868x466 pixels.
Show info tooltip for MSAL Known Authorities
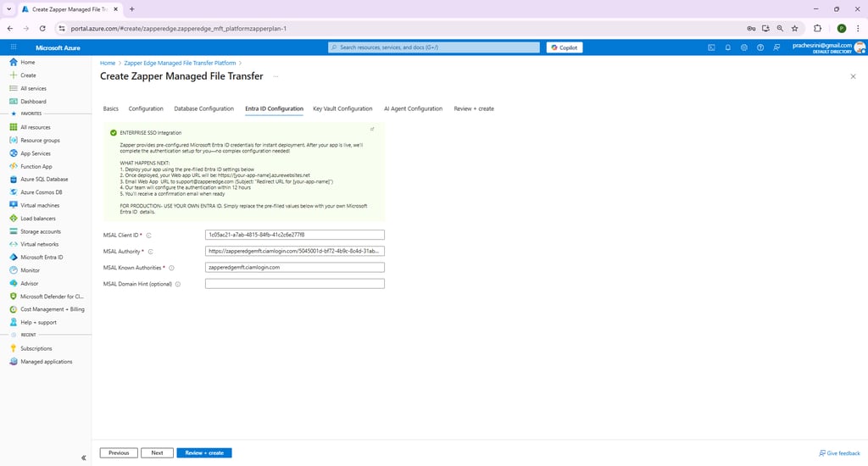[171, 268]
